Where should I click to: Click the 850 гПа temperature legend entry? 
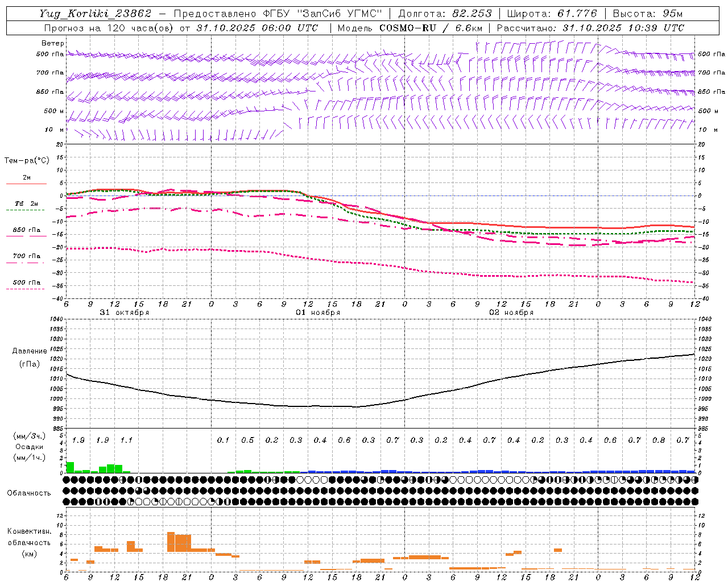[27, 230]
